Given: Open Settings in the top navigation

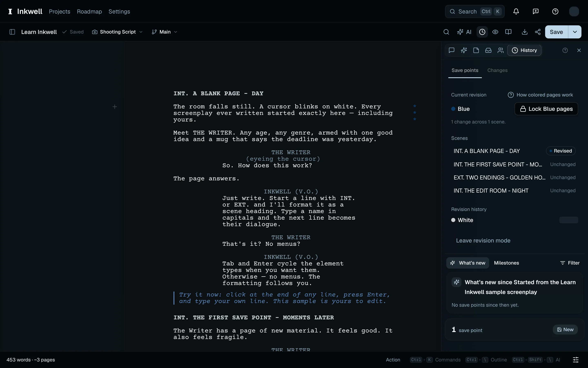Looking at the screenshot, I should pyautogui.click(x=119, y=11).
